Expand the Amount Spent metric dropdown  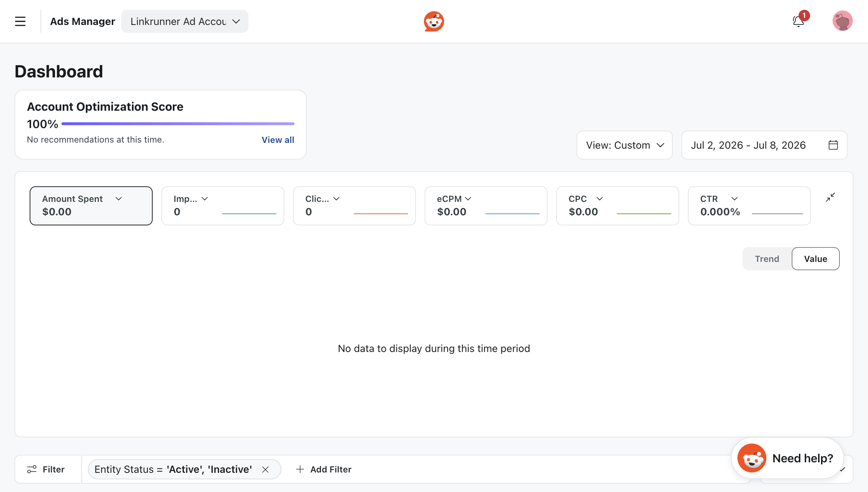119,199
